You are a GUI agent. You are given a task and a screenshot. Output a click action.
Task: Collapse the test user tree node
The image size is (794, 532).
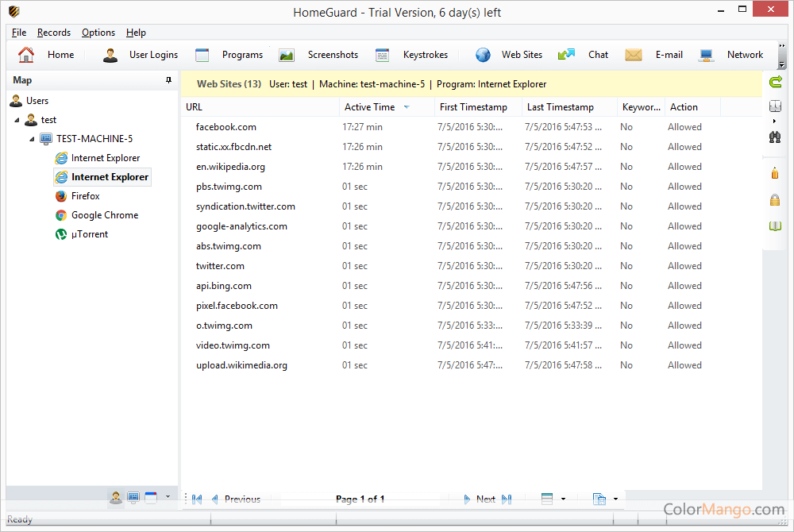[x=17, y=120]
